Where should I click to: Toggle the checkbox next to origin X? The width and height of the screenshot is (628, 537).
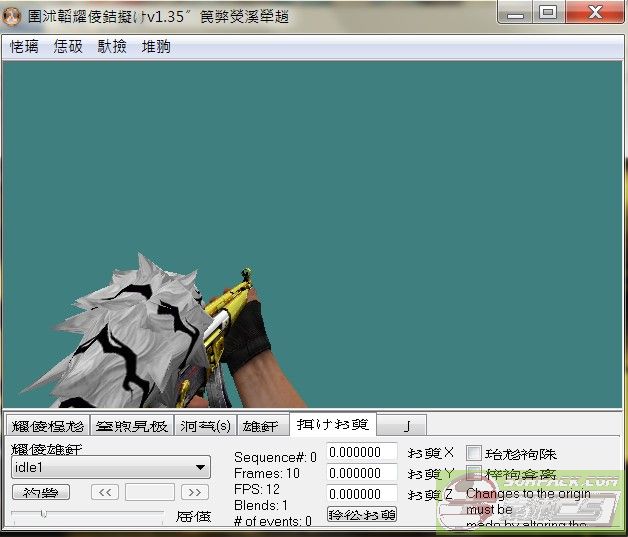[x=474, y=454]
